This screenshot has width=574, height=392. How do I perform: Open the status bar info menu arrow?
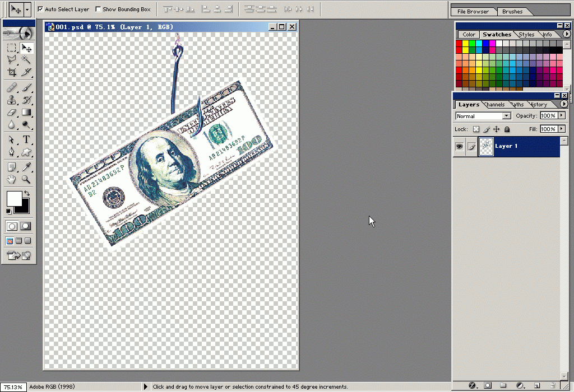(145, 386)
